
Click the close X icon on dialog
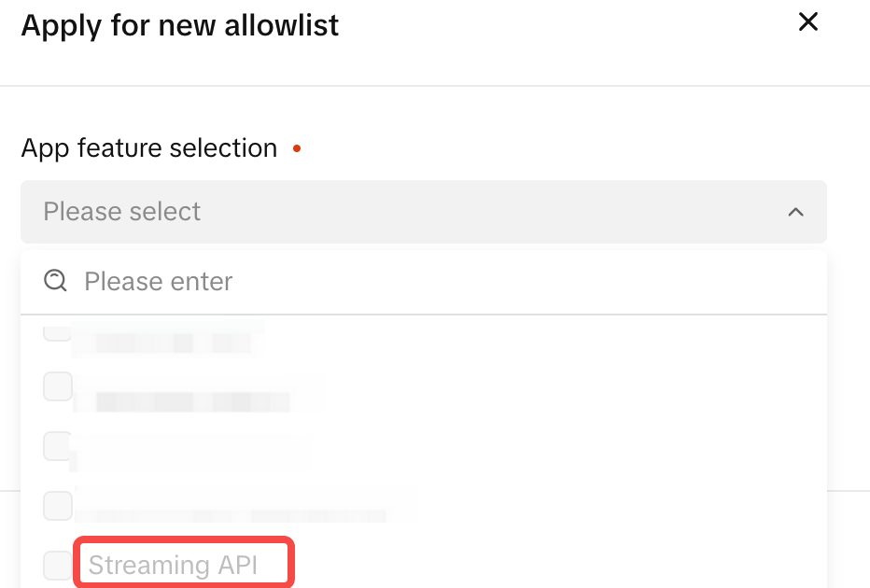point(808,21)
